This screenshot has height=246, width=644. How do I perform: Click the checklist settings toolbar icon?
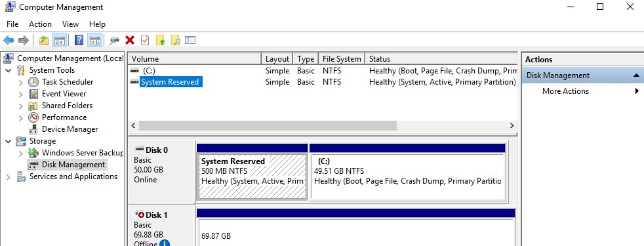[x=190, y=40]
